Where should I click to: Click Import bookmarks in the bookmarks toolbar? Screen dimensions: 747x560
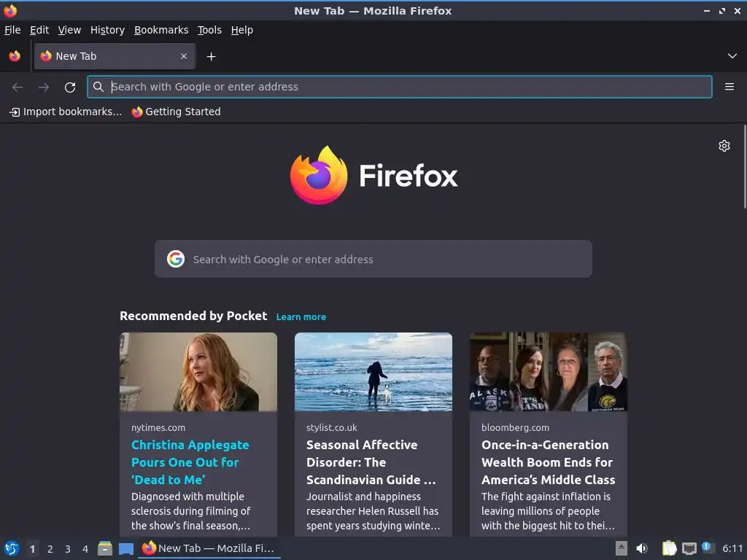66,112
